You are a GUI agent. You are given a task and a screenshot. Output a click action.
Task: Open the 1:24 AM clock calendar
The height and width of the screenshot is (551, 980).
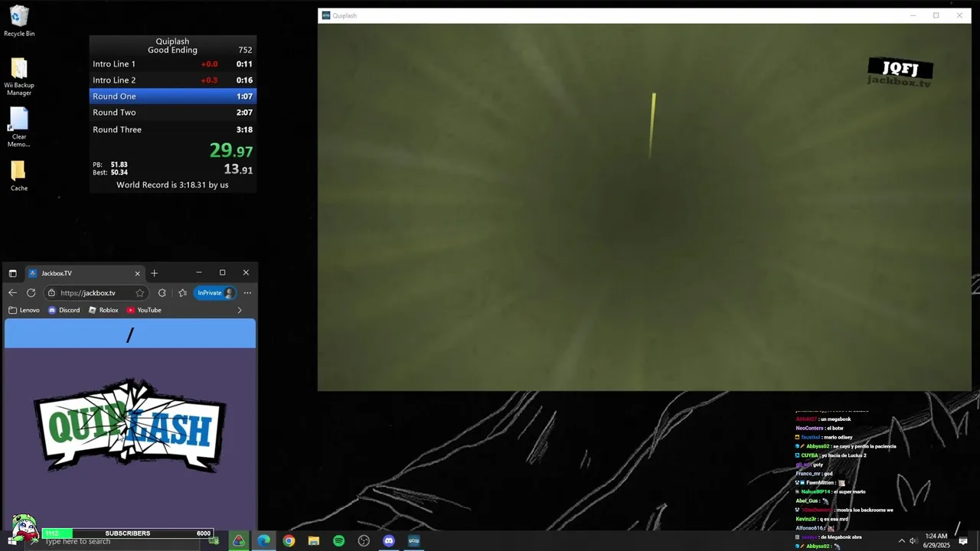(936, 540)
